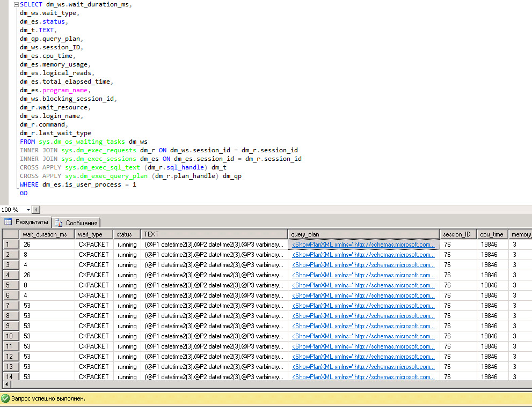532x407 pixels.
Task: Select the cpu_time column header
Action: pyautogui.click(x=491, y=234)
